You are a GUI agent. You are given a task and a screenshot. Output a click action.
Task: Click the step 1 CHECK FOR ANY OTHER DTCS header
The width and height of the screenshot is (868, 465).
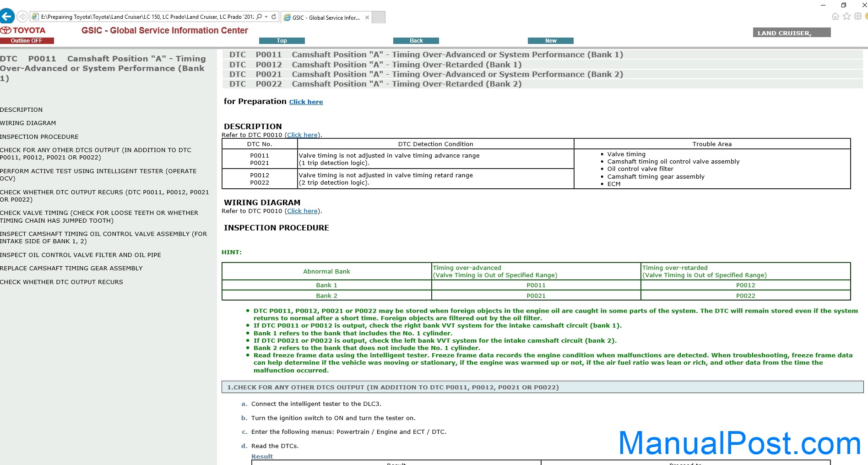pyautogui.click(x=542, y=387)
